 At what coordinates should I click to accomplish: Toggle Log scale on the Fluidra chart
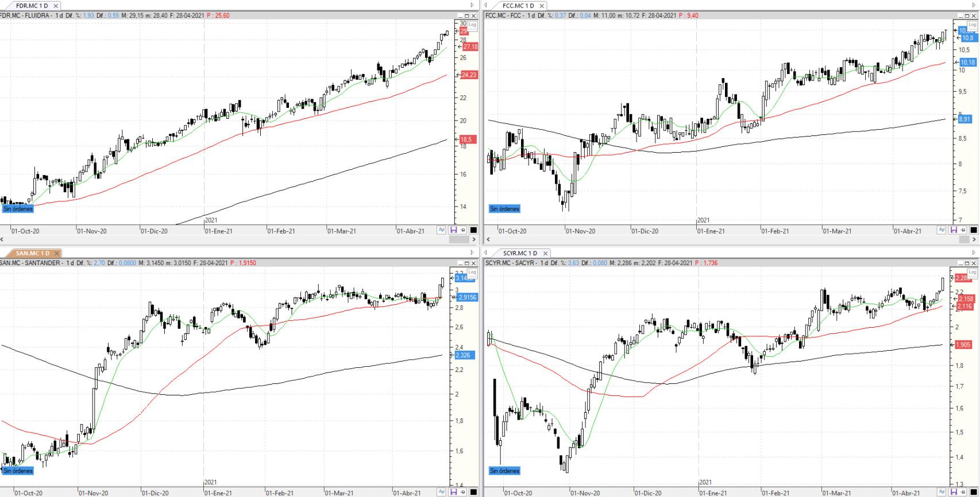point(472,25)
